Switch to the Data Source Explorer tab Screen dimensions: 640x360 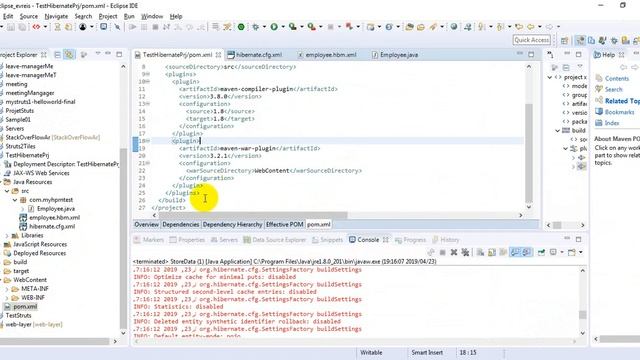[275, 240]
